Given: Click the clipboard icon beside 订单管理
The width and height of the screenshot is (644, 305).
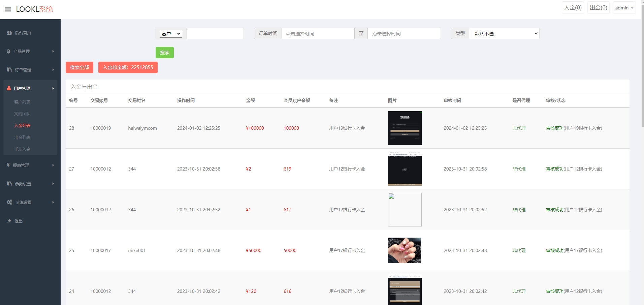Looking at the screenshot, I should click(x=9, y=70).
